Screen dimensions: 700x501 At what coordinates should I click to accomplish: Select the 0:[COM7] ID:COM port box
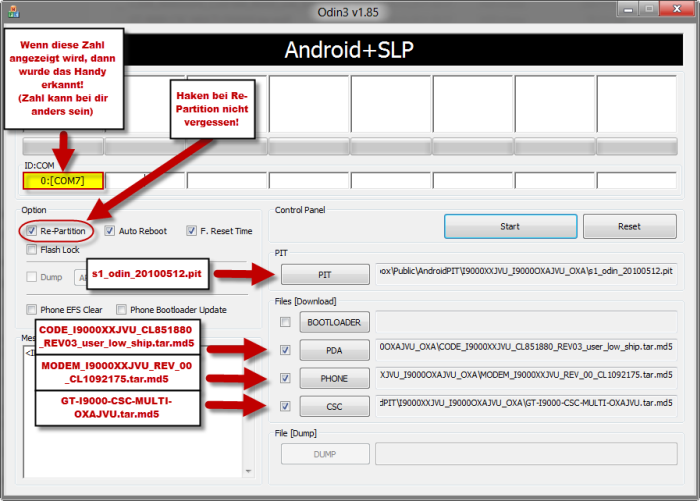pyautogui.click(x=63, y=181)
